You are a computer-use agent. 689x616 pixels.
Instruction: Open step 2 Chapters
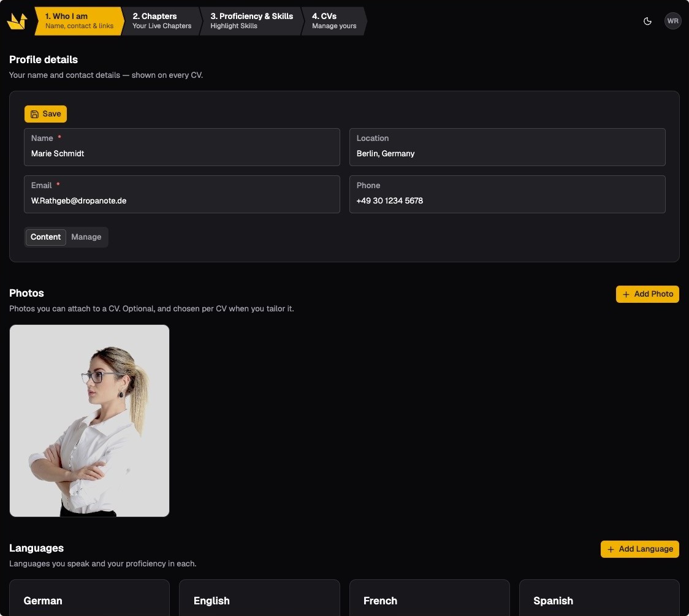pyautogui.click(x=162, y=21)
